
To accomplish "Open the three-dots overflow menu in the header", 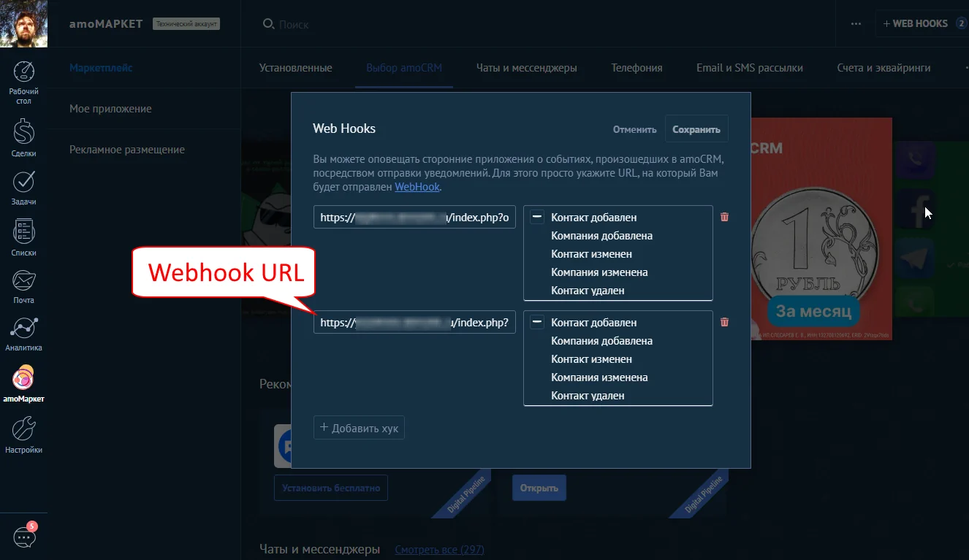I will pyautogui.click(x=855, y=23).
